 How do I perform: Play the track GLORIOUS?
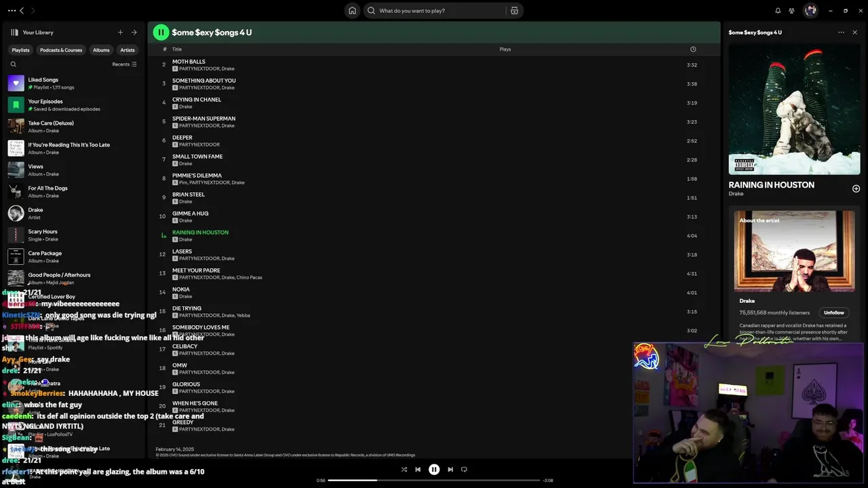[x=434, y=388]
